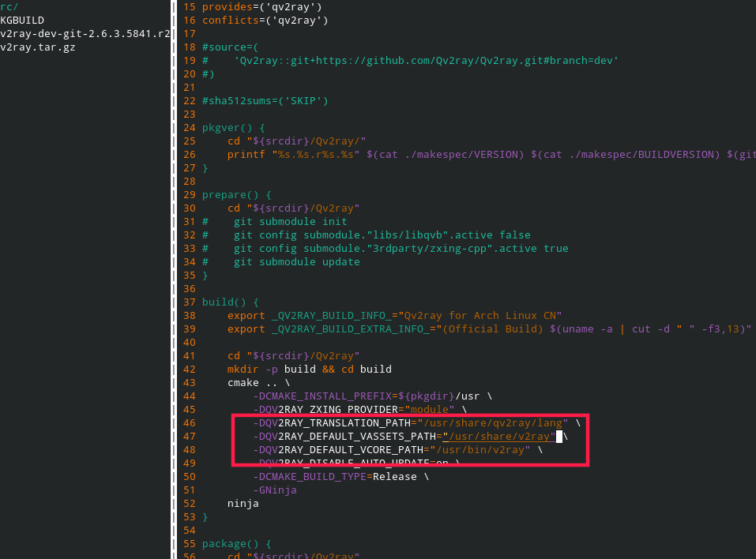The width and height of the screenshot is (756, 559).
Task: Click cd "${srcdir}/Qv2ray" on line 30
Action: coord(293,208)
